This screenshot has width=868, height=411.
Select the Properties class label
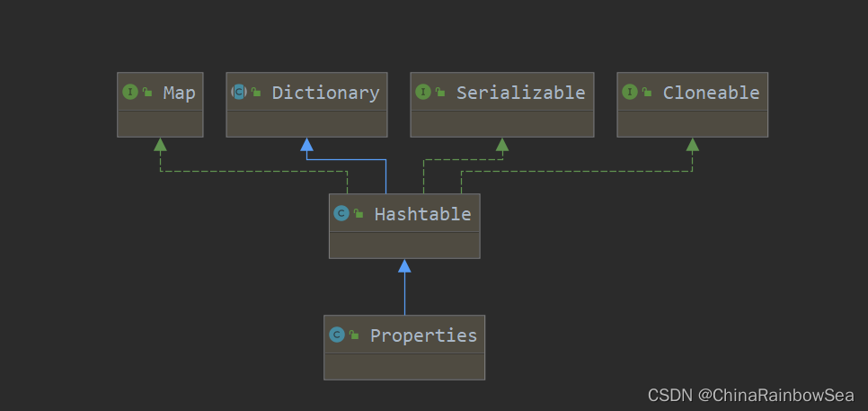click(423, 335)
